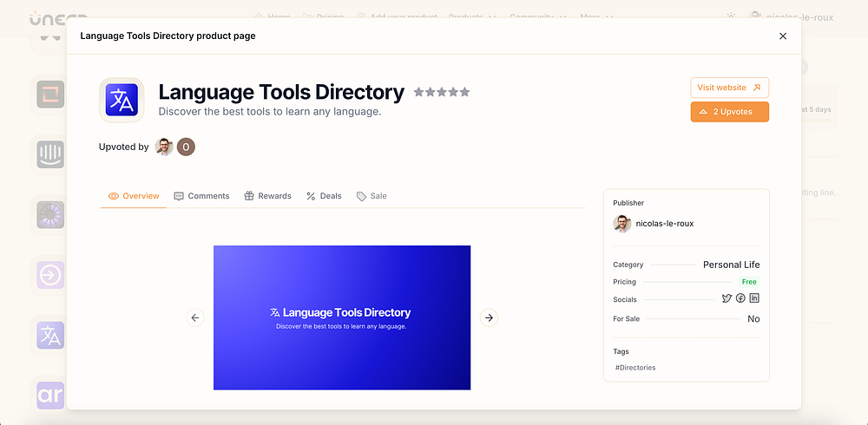Select the Sale tab

(372, 196)
